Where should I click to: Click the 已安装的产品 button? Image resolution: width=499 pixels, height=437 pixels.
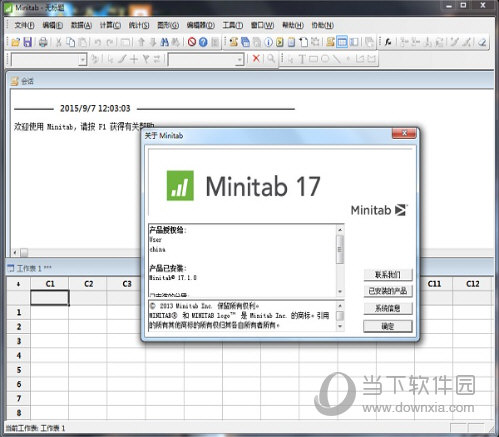coord(388,291)
